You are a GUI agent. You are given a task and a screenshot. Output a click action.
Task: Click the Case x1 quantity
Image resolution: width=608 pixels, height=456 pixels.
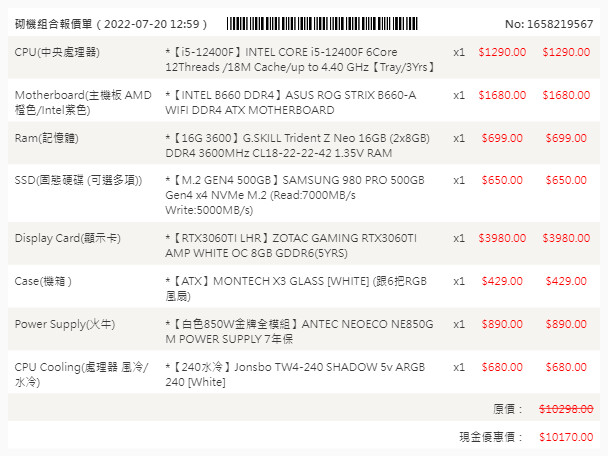tap(459, 282)
